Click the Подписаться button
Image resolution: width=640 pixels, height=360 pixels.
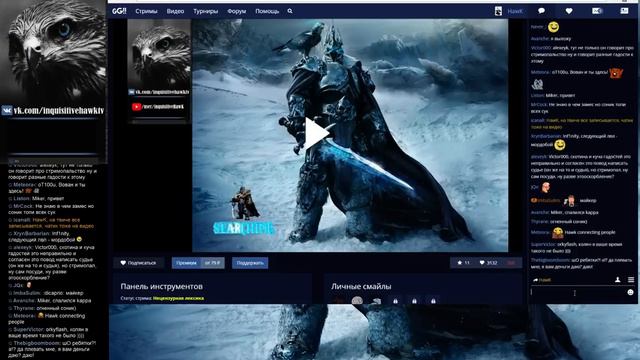tap(139, 263)
